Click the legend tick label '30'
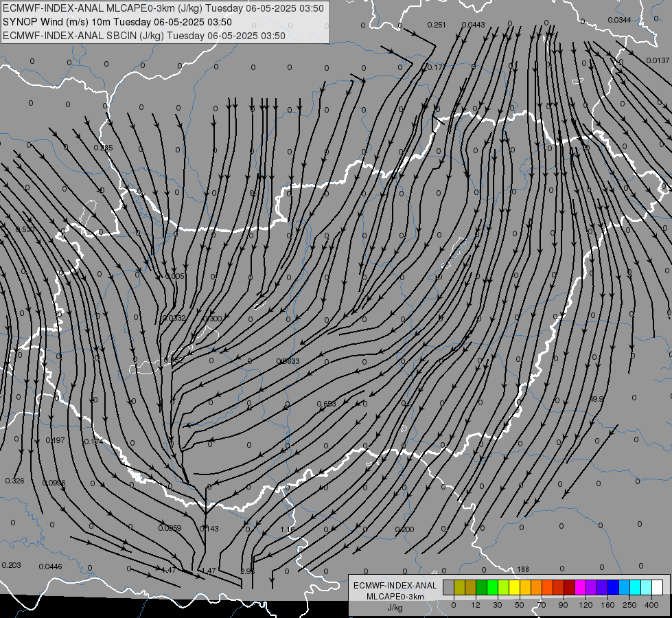The height and width of the screenshot is (618, 672). click(498, 605)
